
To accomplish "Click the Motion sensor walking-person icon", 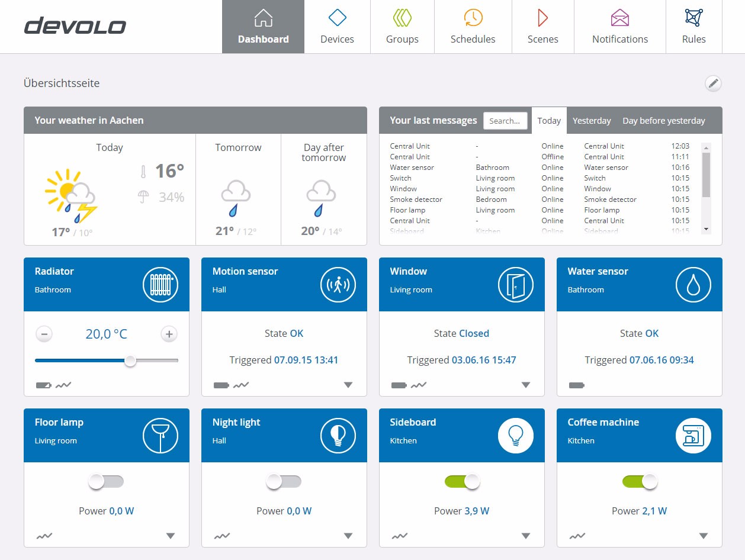I will click(338, 285).
